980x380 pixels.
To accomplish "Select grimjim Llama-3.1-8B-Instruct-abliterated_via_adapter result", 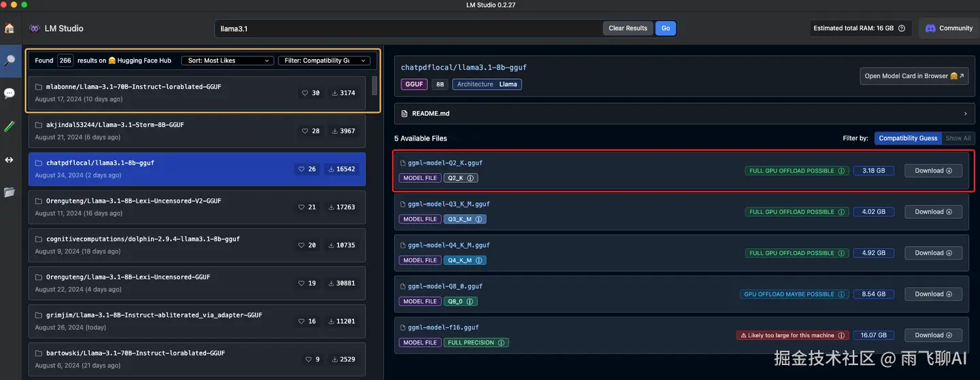I will pos(197,322).
